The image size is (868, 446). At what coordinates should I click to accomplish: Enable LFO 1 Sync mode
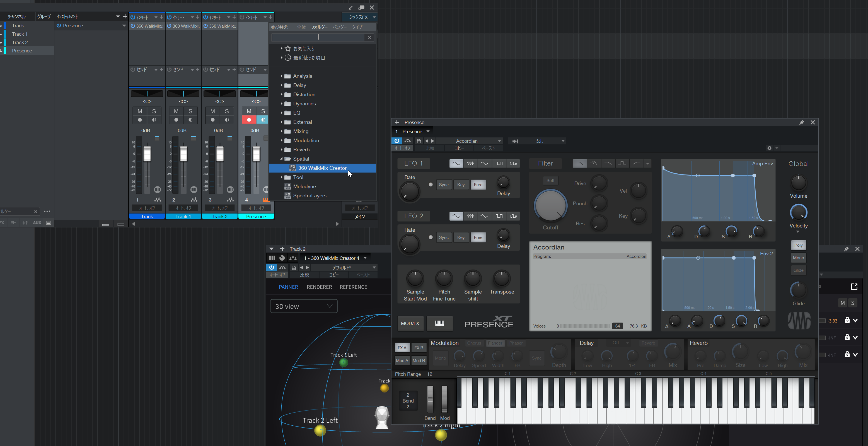coord(444,185)
